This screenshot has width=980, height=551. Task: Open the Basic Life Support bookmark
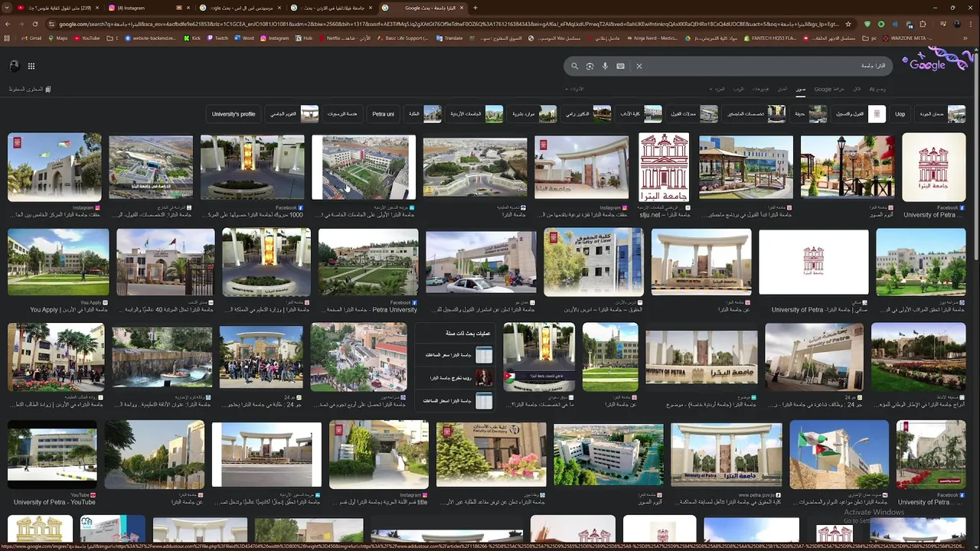coord(403,38)
